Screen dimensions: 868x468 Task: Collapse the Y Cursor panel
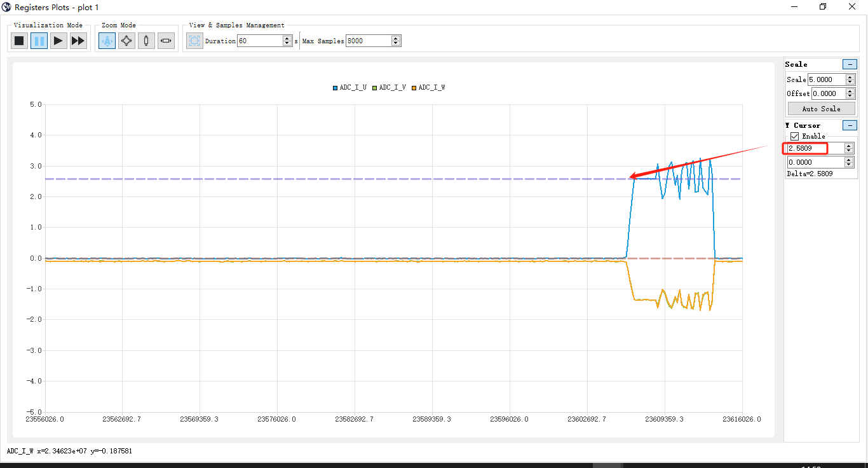tap(850, 125)
